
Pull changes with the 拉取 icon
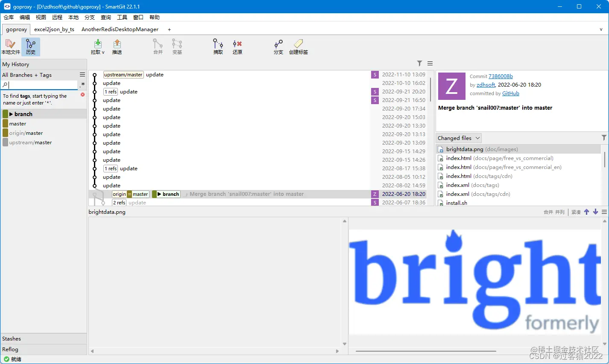(98, 44)
